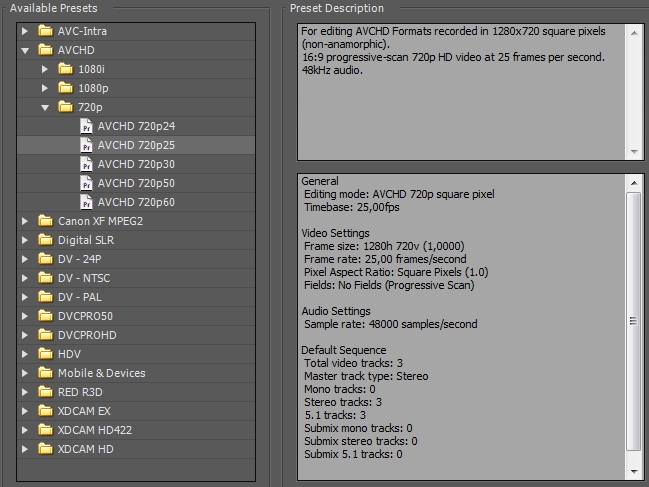The width and height of the screenshot is (649, 487).
Task: Expand the DV - NTSC arrow
Action: click(25, 278)
